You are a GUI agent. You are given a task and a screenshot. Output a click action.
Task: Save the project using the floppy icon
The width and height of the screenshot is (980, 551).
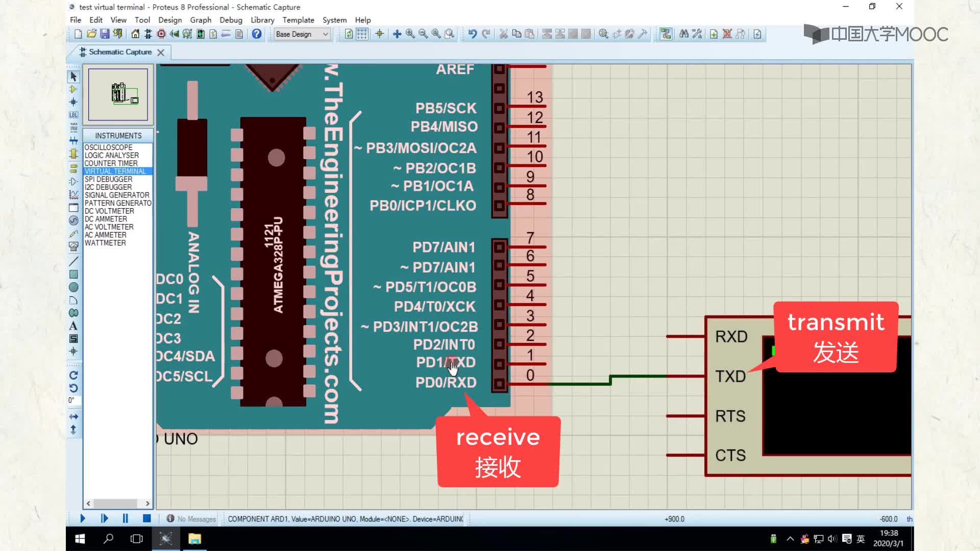(105, 34)
